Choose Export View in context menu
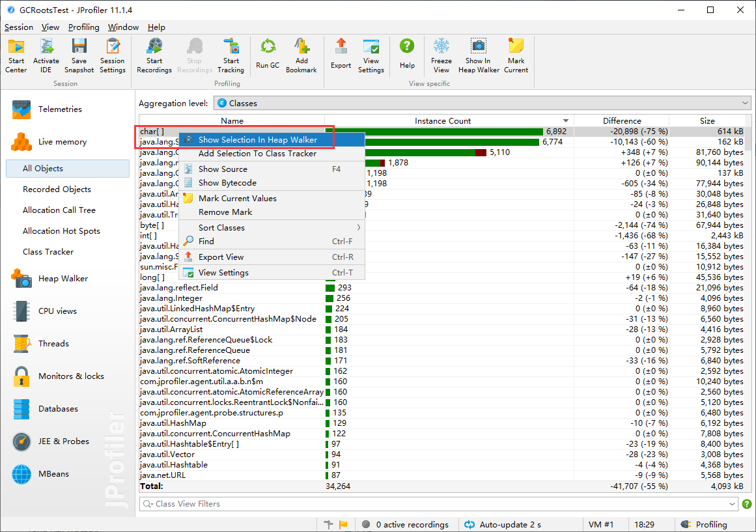756x532 pixels. (x=272, y=257)
